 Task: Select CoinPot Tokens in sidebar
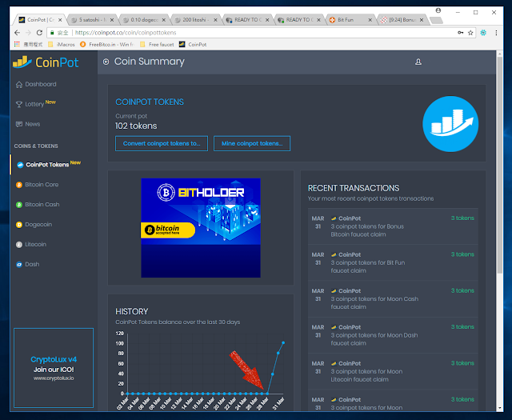[49, 164]
